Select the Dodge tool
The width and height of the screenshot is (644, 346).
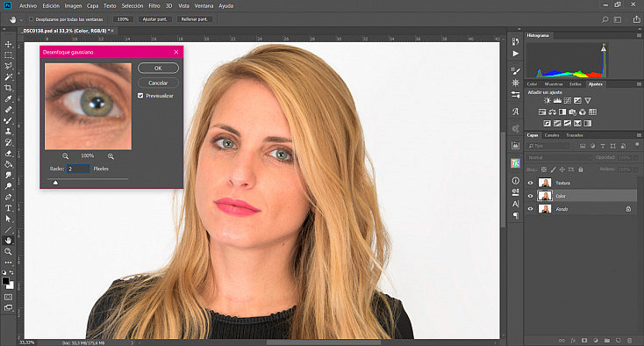(8, 186)
